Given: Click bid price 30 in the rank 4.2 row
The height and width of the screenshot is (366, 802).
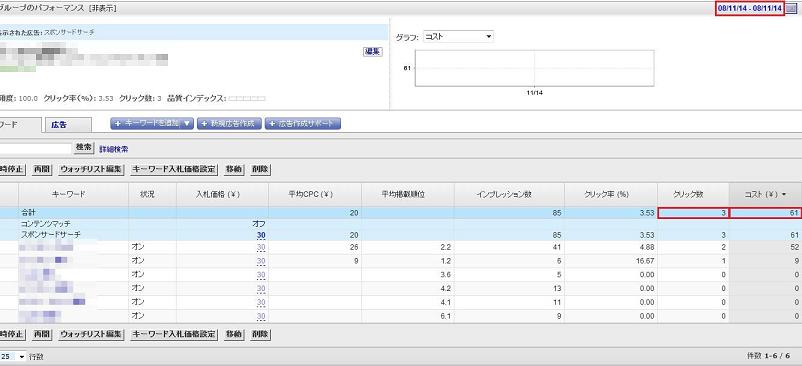Looking at the screenshot, I should pyautogui.click(x=261, y=289).
